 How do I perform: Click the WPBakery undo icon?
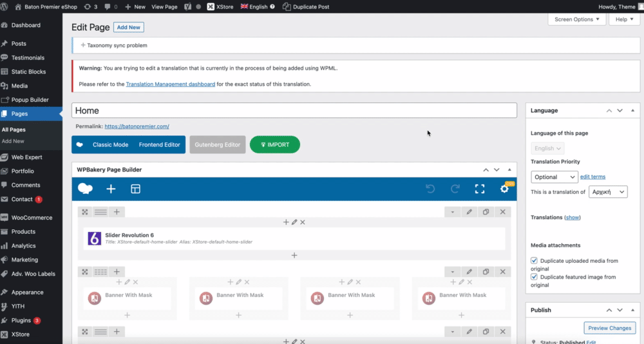430,189
